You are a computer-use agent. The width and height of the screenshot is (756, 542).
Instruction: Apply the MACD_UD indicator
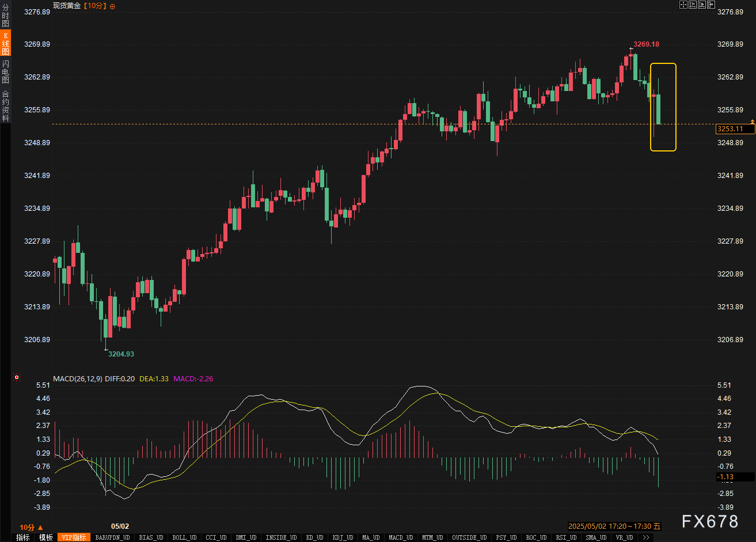(x=400, y=537)
